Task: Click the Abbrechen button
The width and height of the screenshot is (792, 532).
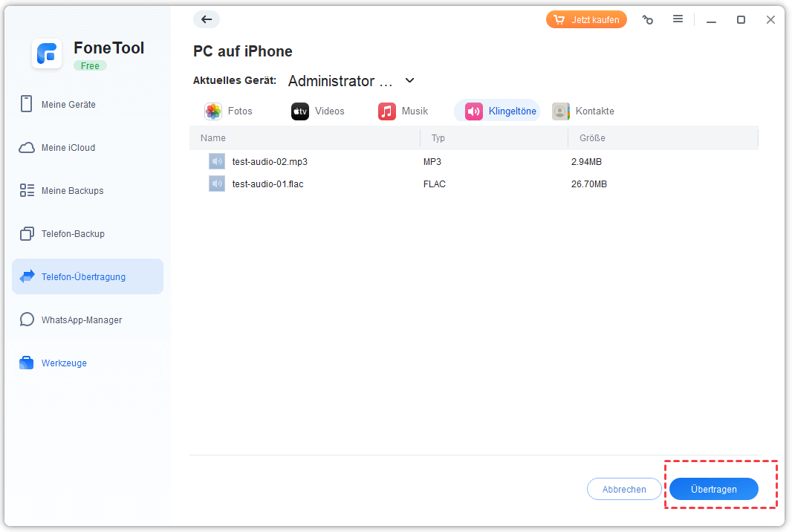Action: [x=623, y=489]
